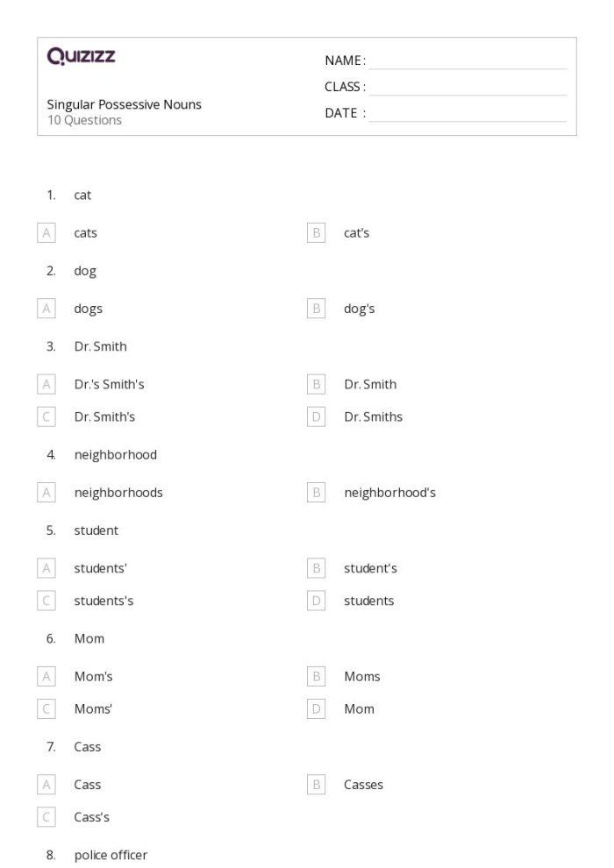Click the NAME input line
Viewport: 614px width, 868px height.
(468, 60)
